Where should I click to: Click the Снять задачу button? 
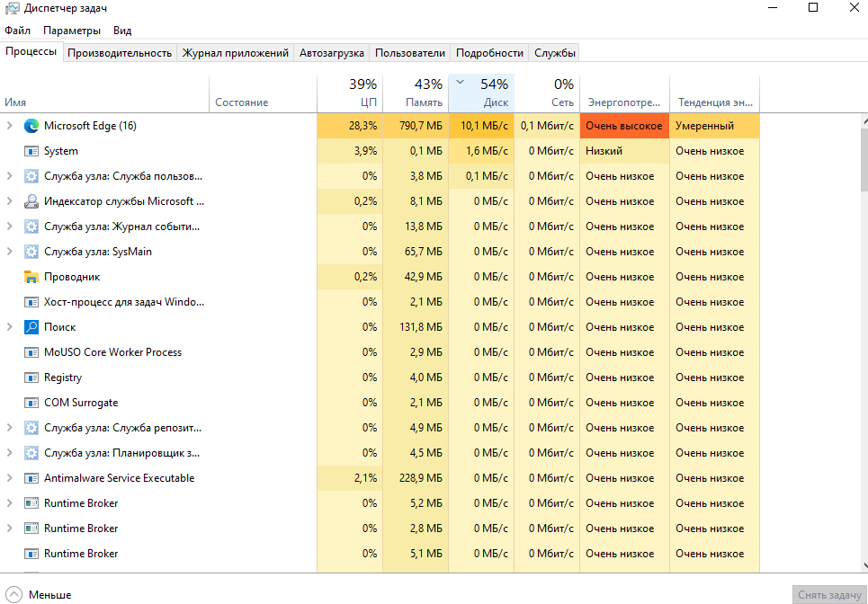[x=829, y=595]
